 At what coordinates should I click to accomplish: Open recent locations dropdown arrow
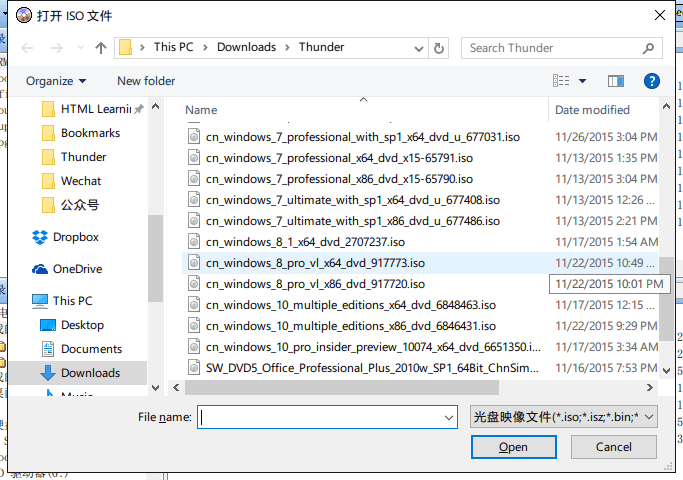pos(80,47)
